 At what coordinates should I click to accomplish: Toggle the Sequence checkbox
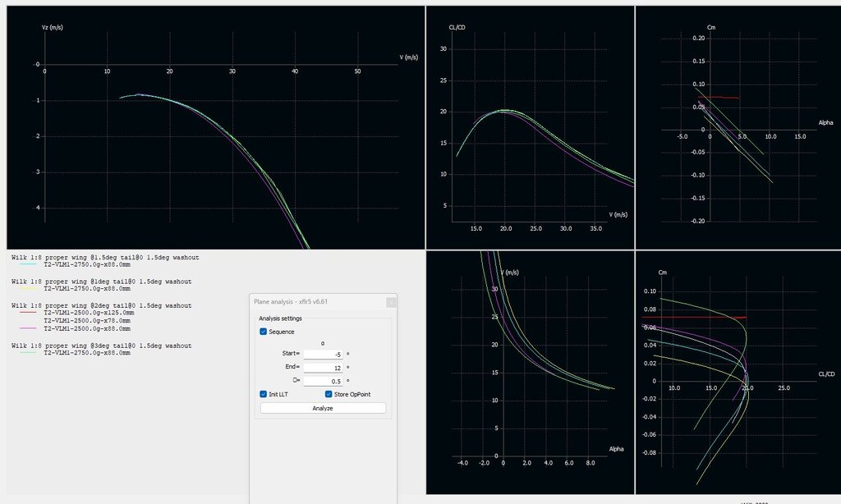pyautogui.click(x=264, y=332)
